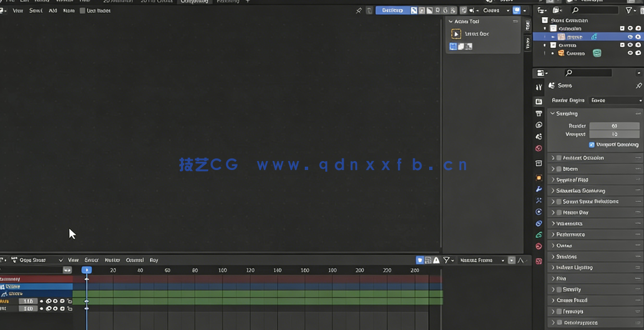Click the blue current frame marker in timeline
Image resolution: width=644 pixels, height=330 pixels.
[x=87, y=270]
